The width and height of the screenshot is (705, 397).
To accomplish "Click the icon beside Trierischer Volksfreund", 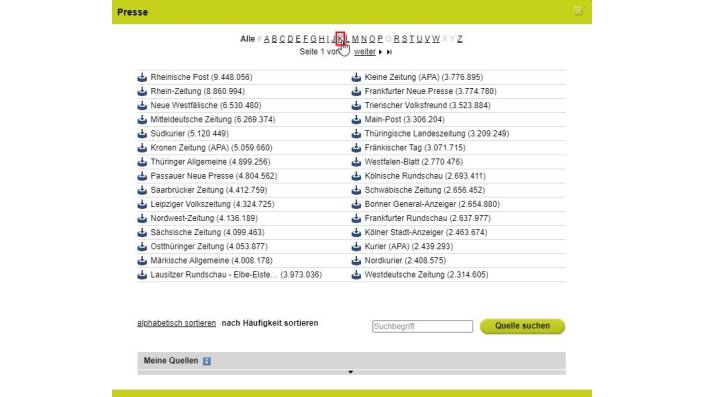I will (356, 106).
